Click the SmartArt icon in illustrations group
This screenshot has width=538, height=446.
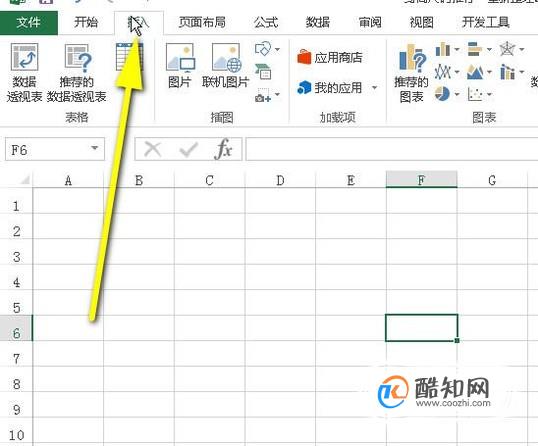coord(263,71)
